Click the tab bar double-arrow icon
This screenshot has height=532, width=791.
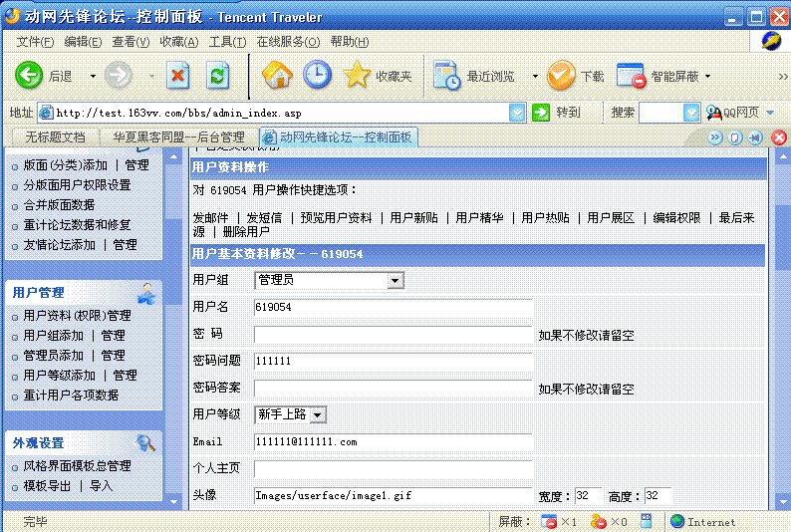pyautogui.click(x=715, y=137)
